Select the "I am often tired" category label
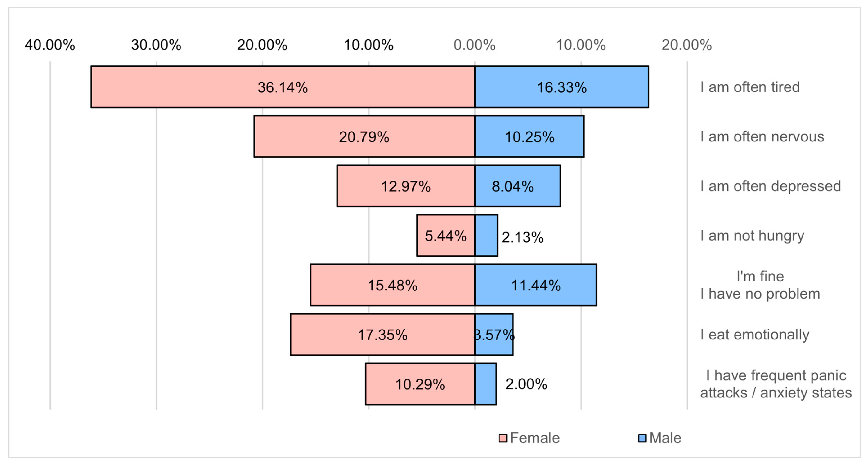868x464 pixels. click(x=750, y=87)
